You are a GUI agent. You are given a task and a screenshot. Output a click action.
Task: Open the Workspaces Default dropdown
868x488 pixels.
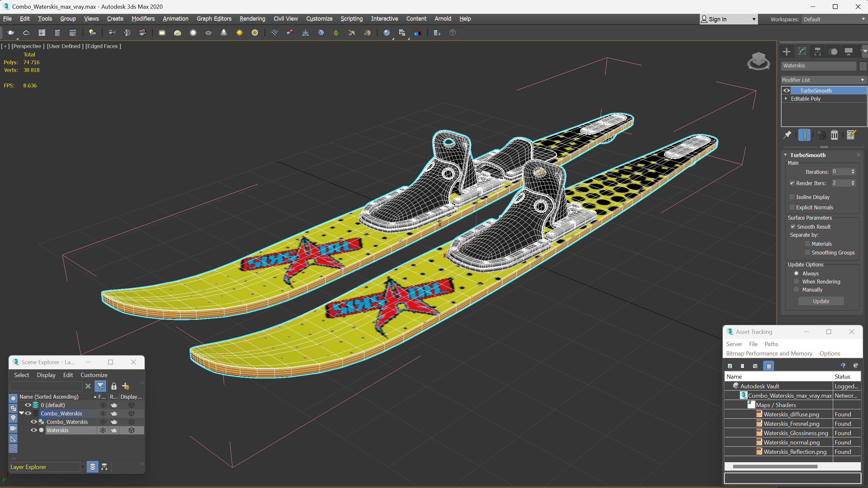[834, 19]
